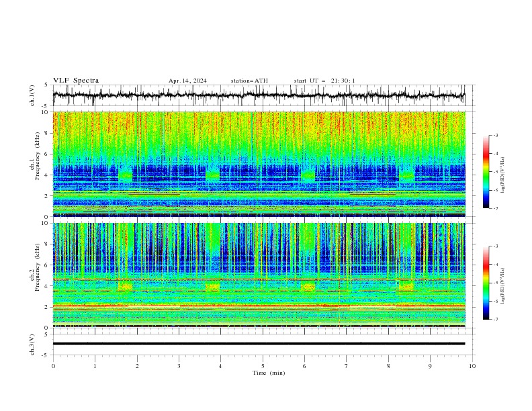Click ch.1 colorbar value "-7"
The image size is (532, 411).
coord(495,208)
